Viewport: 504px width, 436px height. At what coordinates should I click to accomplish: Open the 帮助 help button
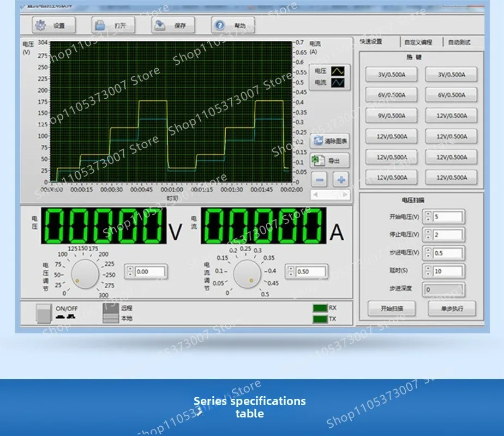pos(233,26)
